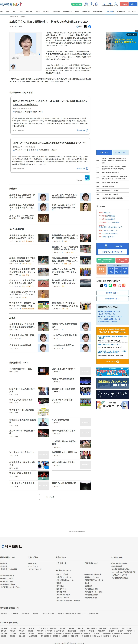Click サービス・事業 green button
138x644 pixels.
click(77, 4)
